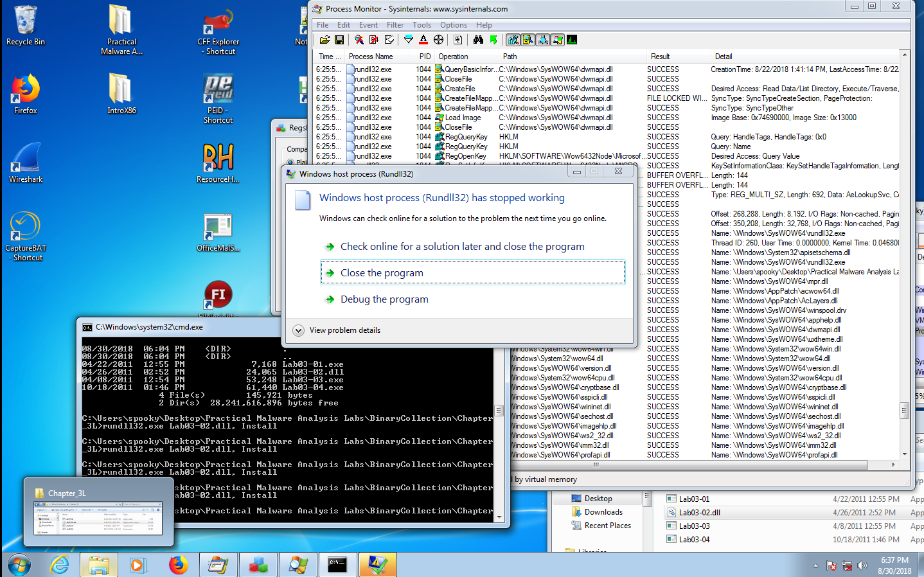Open the File menu in Process Monitor
The width and height of the screenshot is (924, 577).
(x=323, y=25)
